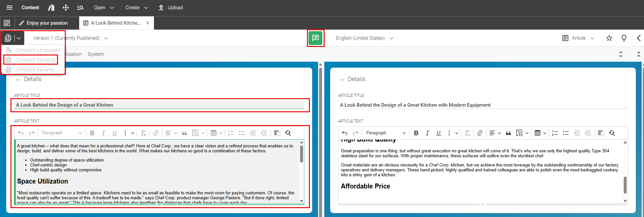Open the hamburger main menu
Image resolution: width=644 pixels, height=217 pixels.
(9, 8)
